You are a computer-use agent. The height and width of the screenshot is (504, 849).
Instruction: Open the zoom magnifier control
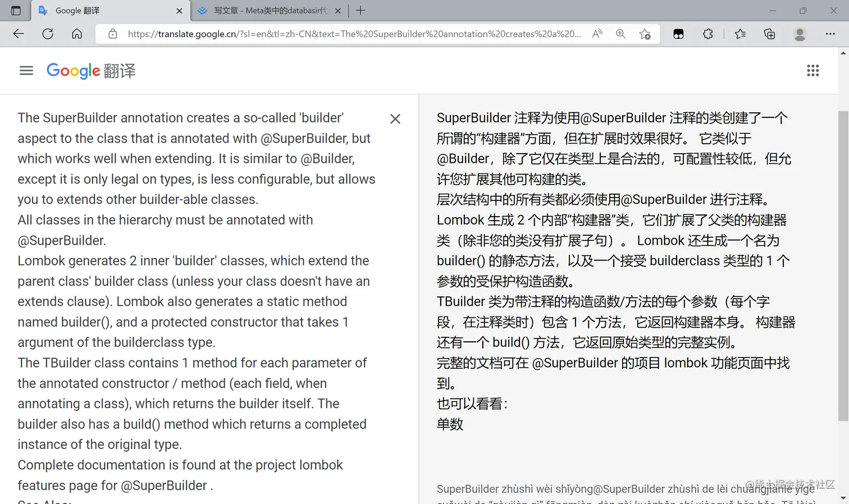pyautogui.click(x=620, y=34)
